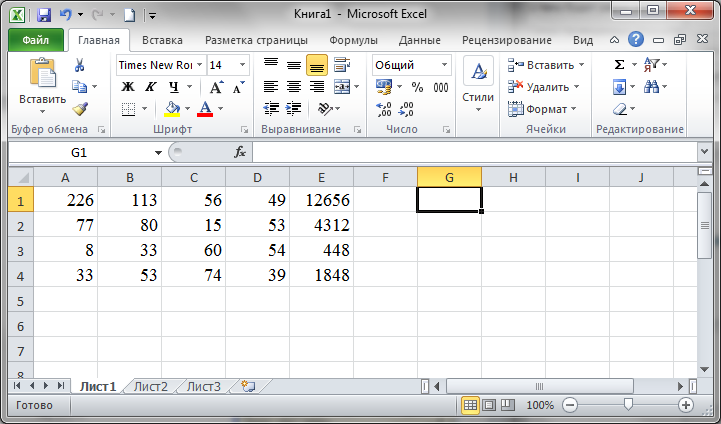Click the Undo arrow icon
Screen dimensions: 721x424
tap(66, 15)
